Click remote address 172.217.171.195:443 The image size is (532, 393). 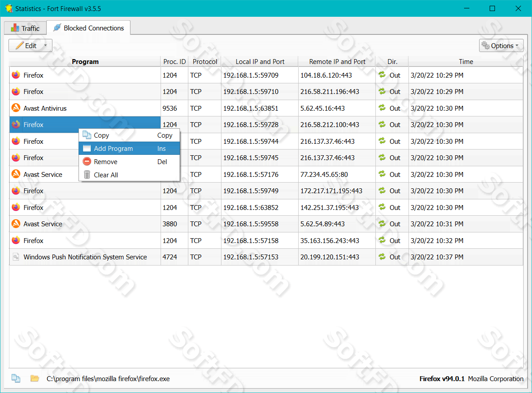(x=331, y=191)
